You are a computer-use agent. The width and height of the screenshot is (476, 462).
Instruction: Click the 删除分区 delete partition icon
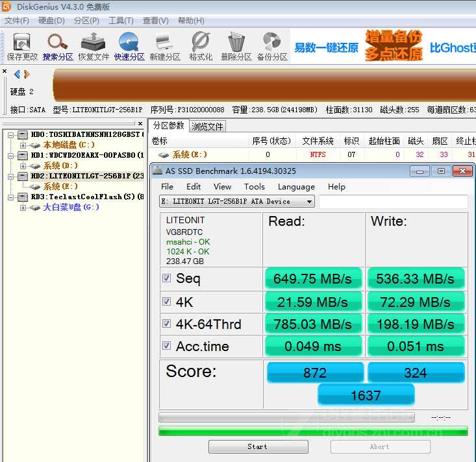coord(236,45)
